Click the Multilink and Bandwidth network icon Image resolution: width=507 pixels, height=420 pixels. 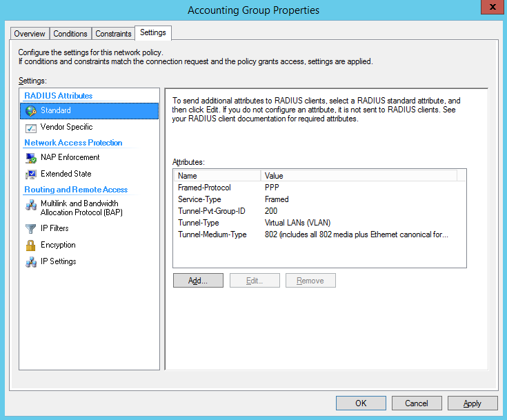point(31,205)
